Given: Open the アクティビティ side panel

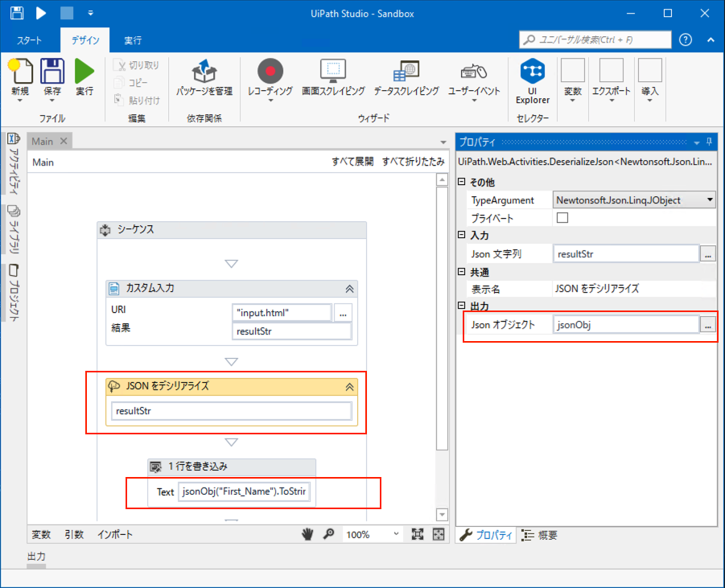Looking at the screenshot, I should [14, 163].
